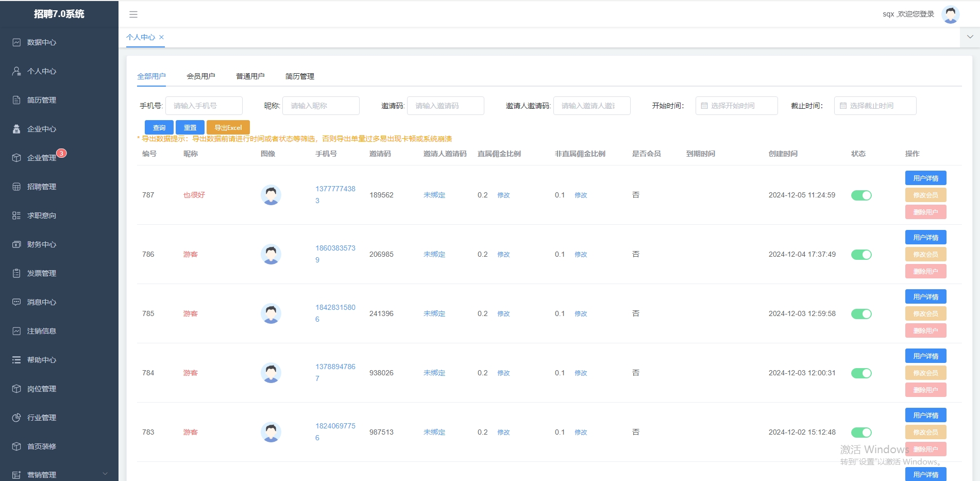This screenshot has width=980, height=481.
Task: Select 消息中心 in the left menu
Action: [x=41, y=302]
